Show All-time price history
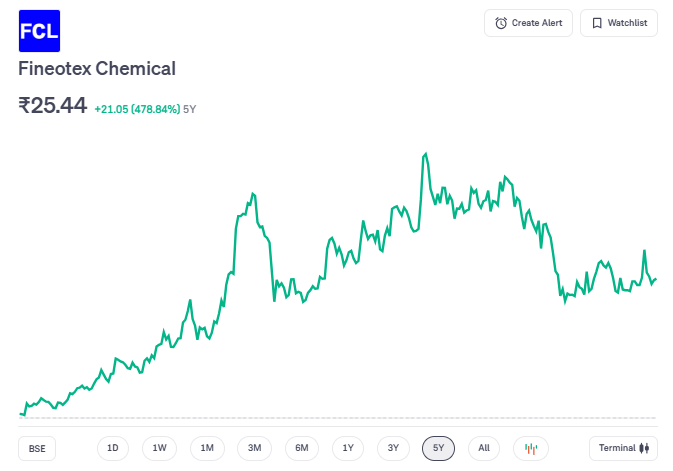Viewport: 673px width, 471px height. point(484,448)
